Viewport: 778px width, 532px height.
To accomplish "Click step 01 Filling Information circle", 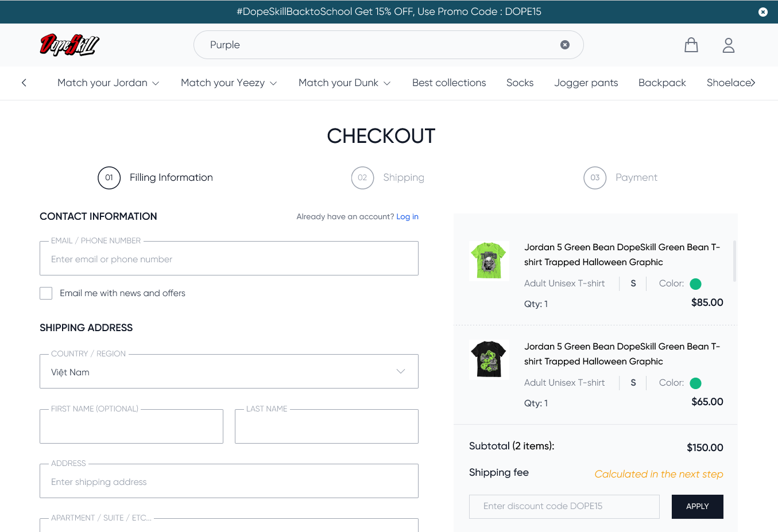I will click(x=109, y=178).
